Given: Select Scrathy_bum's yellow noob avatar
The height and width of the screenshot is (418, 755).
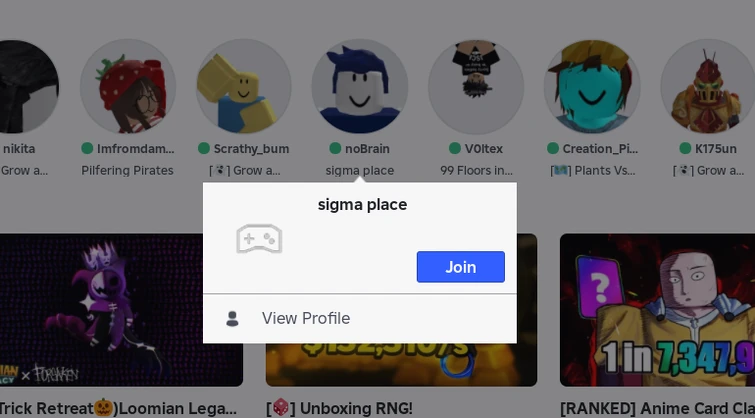Looking at the screenshot, I should point(244,87).
